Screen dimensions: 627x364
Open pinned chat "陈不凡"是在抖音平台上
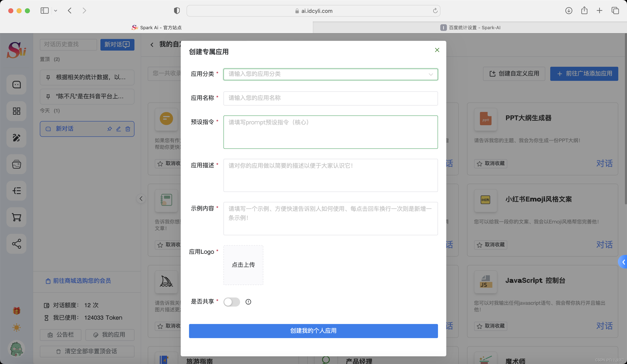point(87,96)
